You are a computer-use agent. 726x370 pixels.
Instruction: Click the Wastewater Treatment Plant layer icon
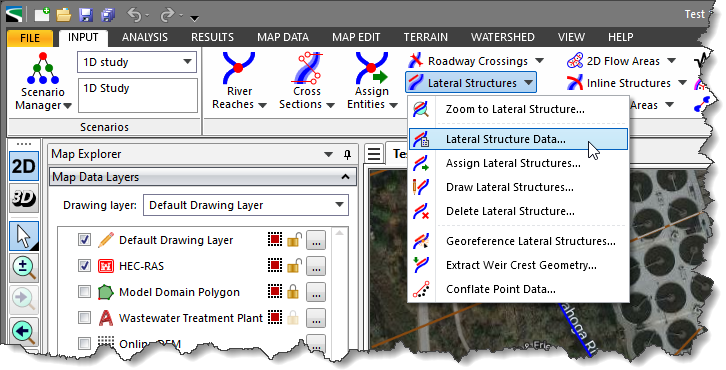[x=106, y=318]
